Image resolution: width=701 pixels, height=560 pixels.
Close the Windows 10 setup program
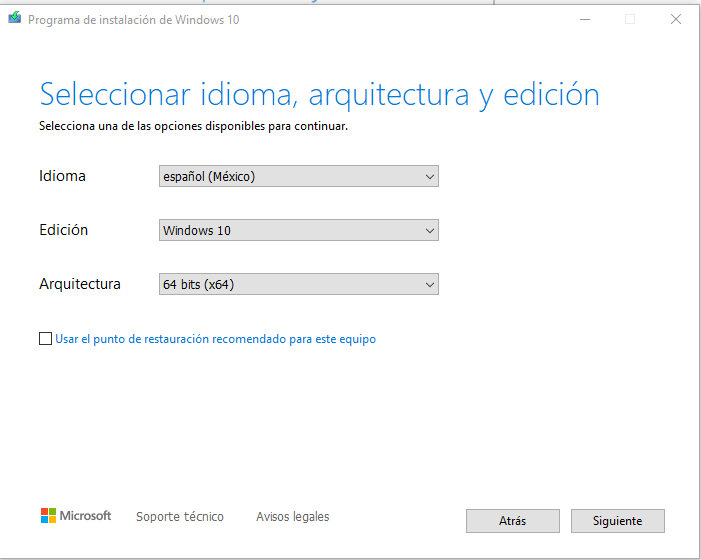click(676, 19)
